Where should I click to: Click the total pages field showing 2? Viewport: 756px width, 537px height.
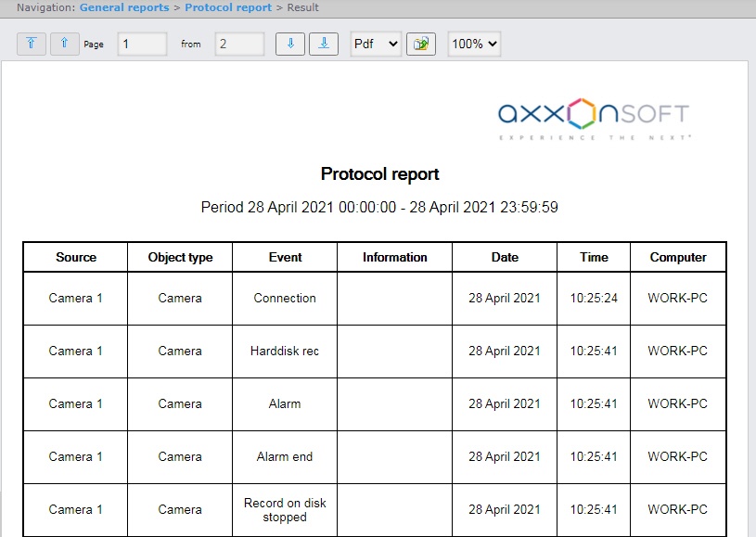pyautogui.click(x=239, y=44)
